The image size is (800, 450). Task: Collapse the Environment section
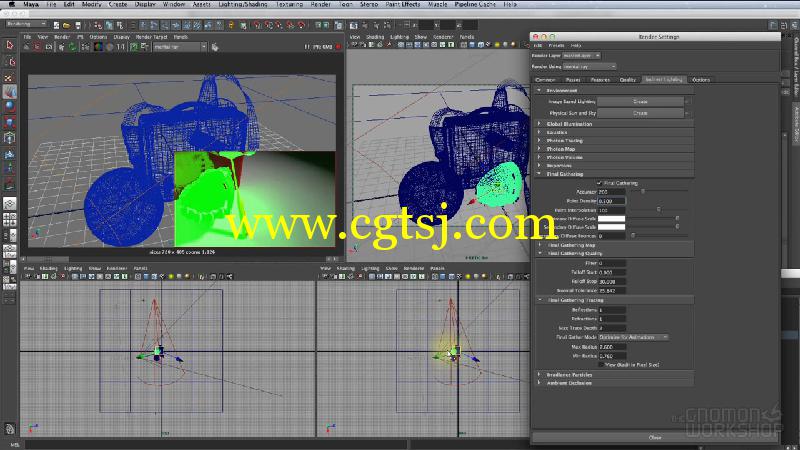click(539, 90)
